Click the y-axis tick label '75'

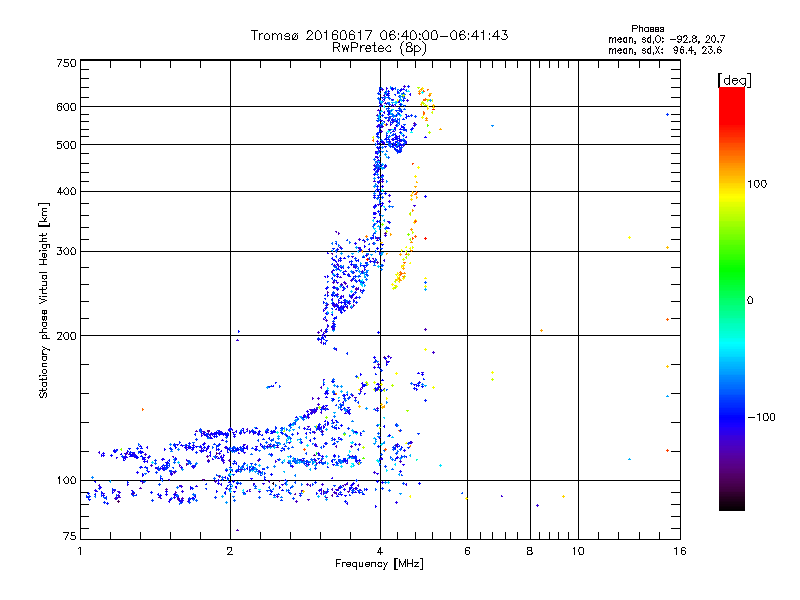pyautogui.click(x=69, y=536)
